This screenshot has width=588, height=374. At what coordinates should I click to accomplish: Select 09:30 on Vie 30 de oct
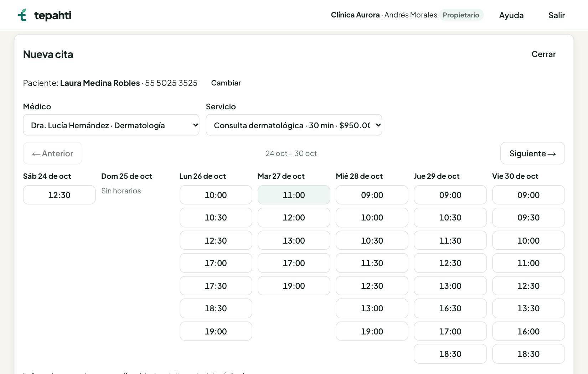528,218
